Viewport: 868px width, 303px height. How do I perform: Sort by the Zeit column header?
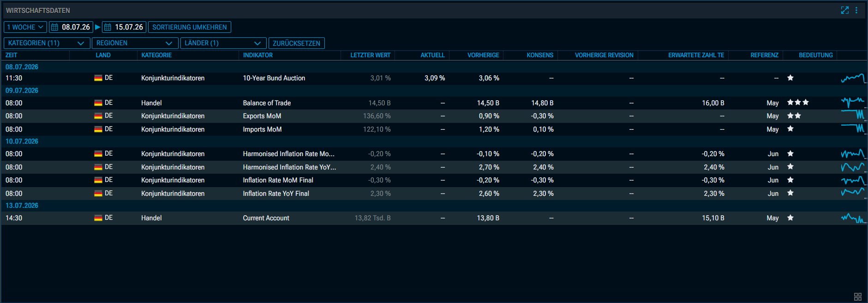[x=12, y=55]
